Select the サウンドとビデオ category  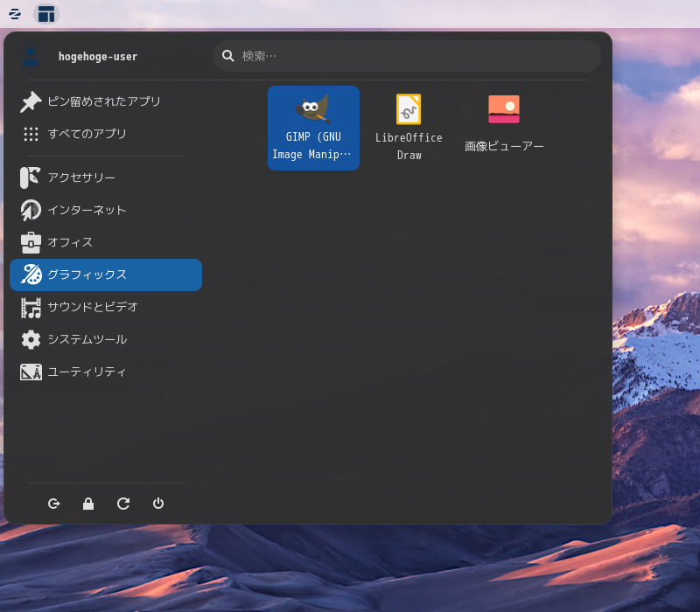coord(106,307)
